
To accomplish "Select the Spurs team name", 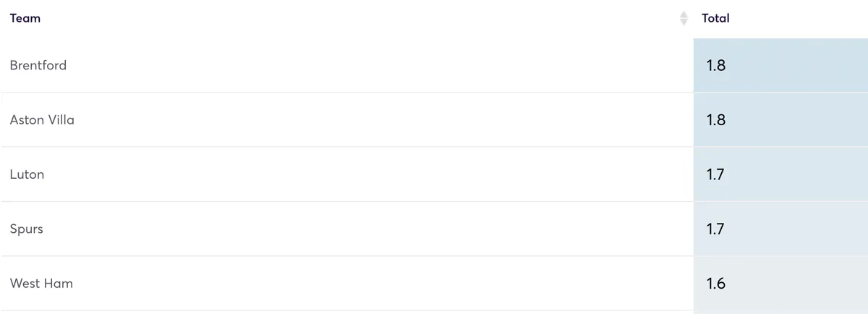I will (27, 229).
